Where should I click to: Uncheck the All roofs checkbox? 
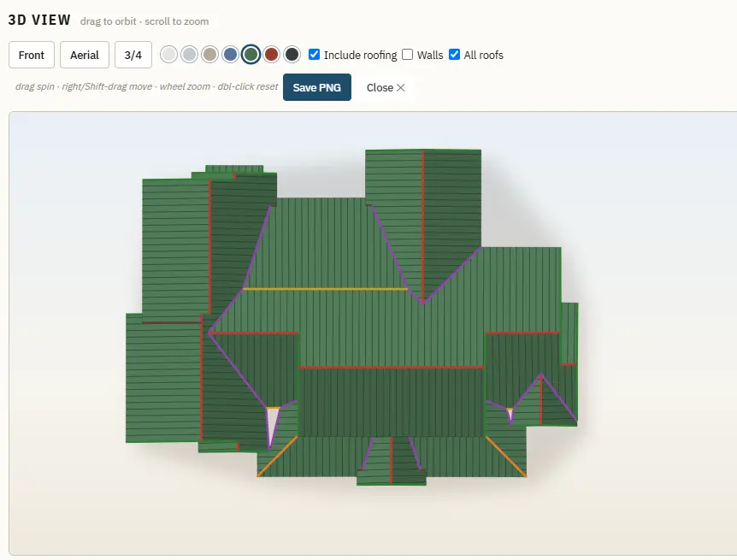(x=454, y=55)
